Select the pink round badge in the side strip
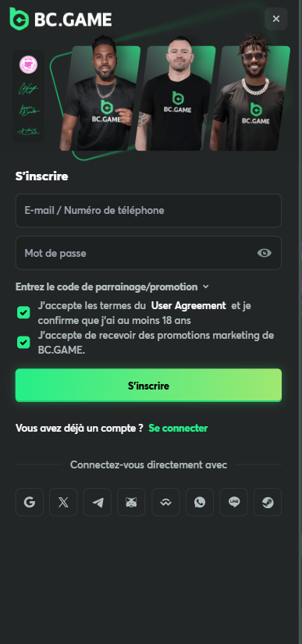 click(x=28, y=65)
